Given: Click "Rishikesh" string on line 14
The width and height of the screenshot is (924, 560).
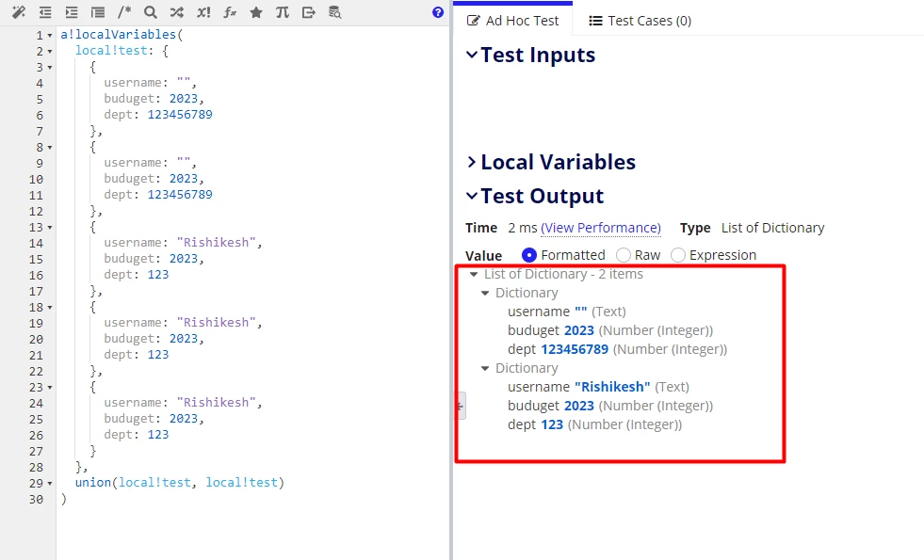Looking at the screenshot, I should [217, 242].
